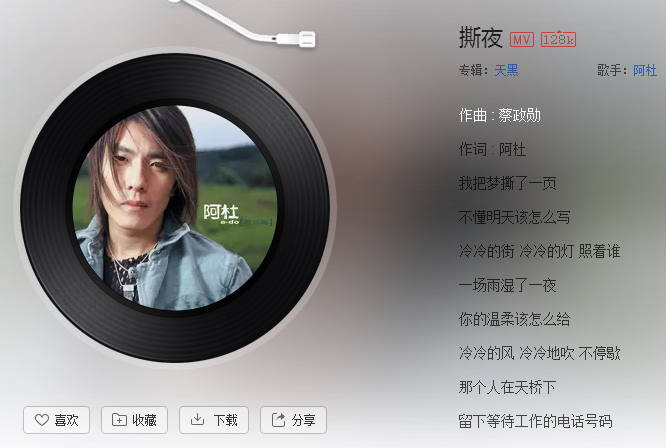Open the MV badge next to song title
The image size is (666, 448).
point(522,40)
